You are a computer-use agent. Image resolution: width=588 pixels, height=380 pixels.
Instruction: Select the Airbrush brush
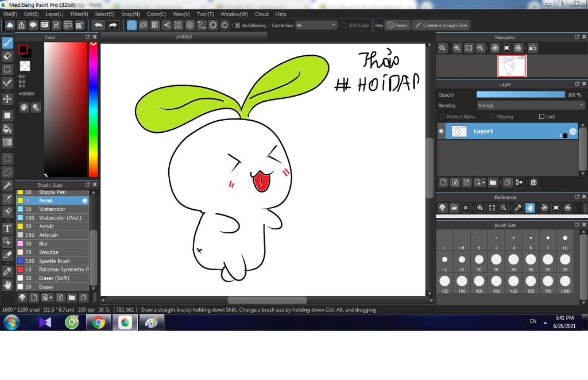[x=52, y=235]
